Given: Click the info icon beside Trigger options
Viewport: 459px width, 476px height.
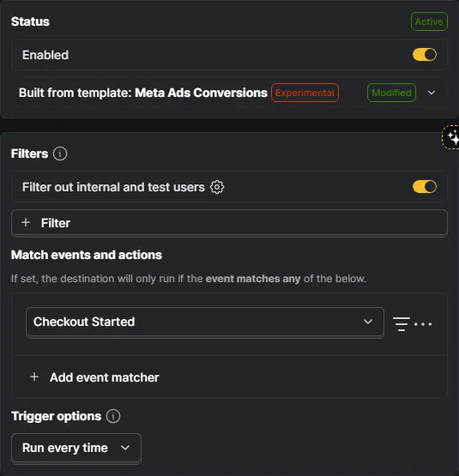Looking at the screenshot, I should tap(113, 416).
